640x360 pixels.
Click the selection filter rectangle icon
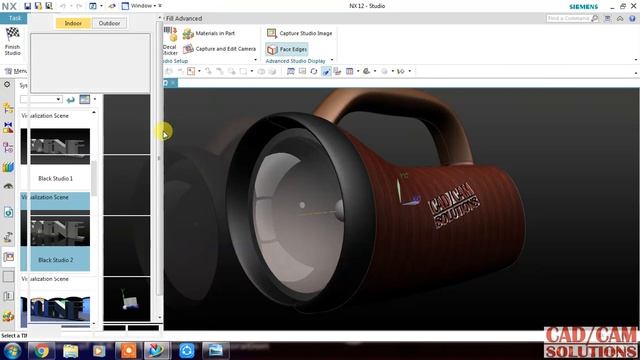point(243,71)
